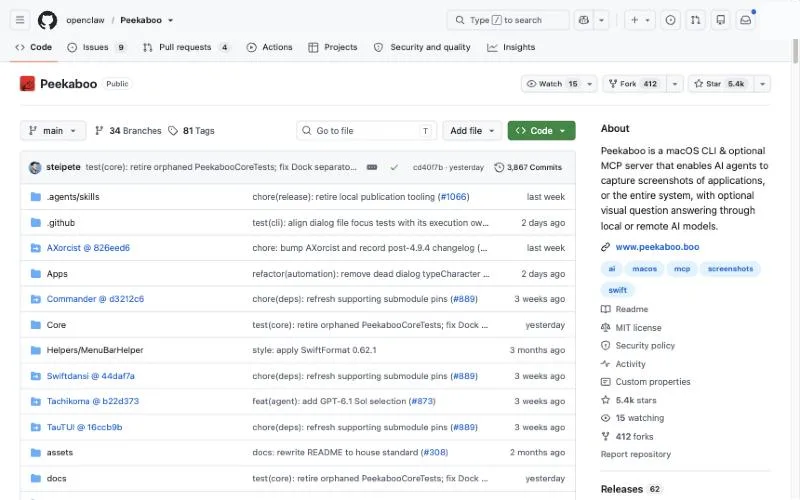Open the repositories icon in top header

[x=720, y=20]
